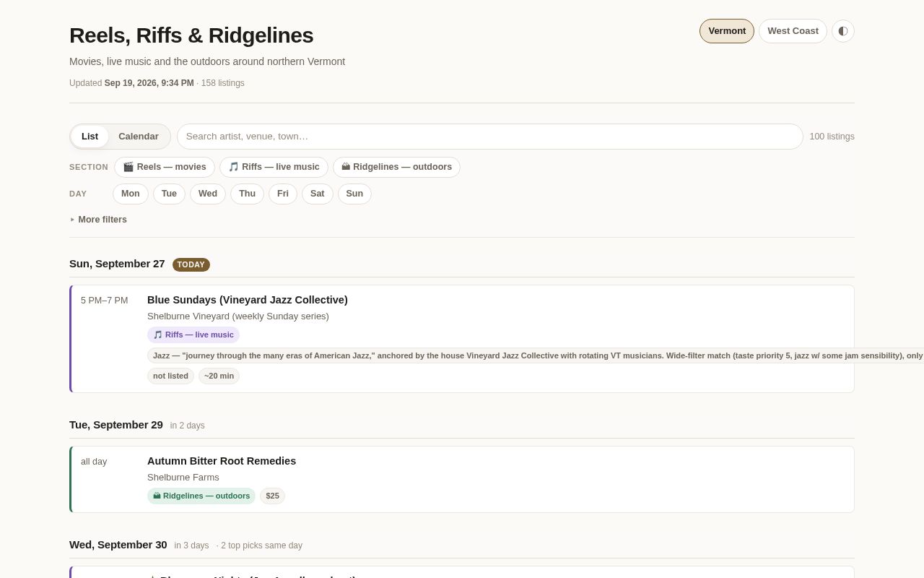Screen dimensions: 924x578
Task: Click the 'Reels, Riffs & Ridgelines' page title
Action: point(191,35)
